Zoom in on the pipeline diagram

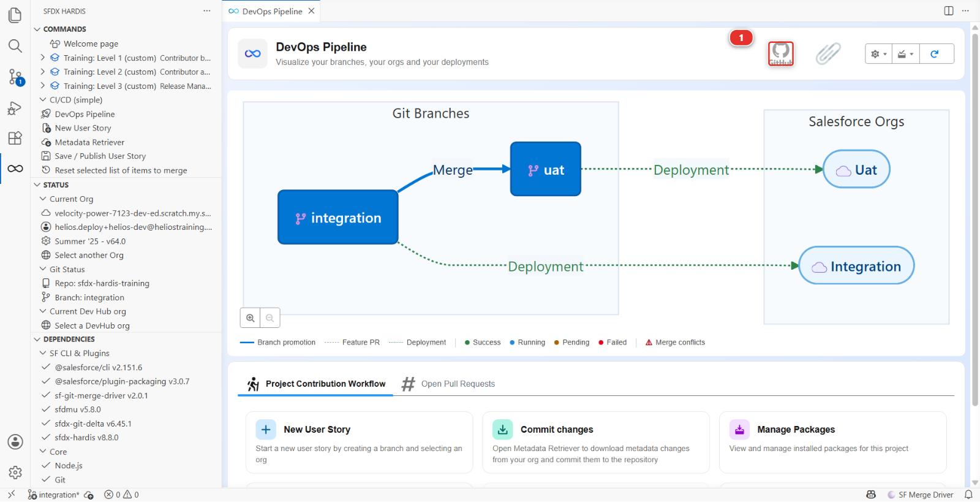pos(251,318)
